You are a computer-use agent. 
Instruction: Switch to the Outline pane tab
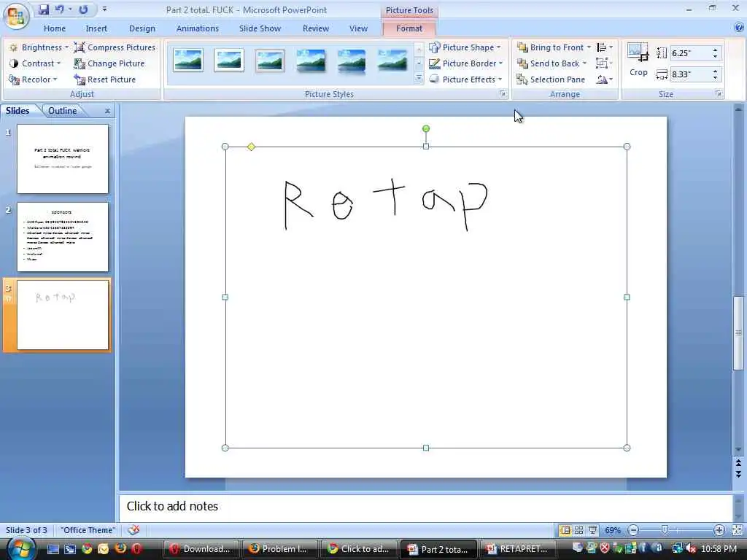coord(62,111)
